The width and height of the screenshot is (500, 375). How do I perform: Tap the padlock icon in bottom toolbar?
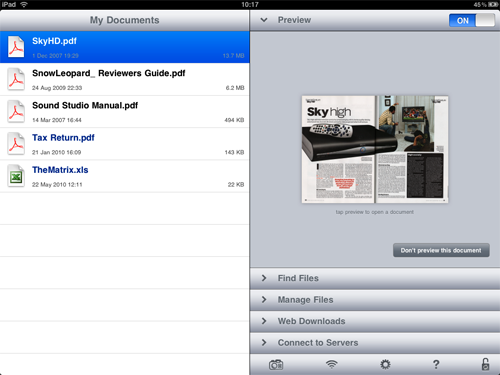(x=485, y=364)
